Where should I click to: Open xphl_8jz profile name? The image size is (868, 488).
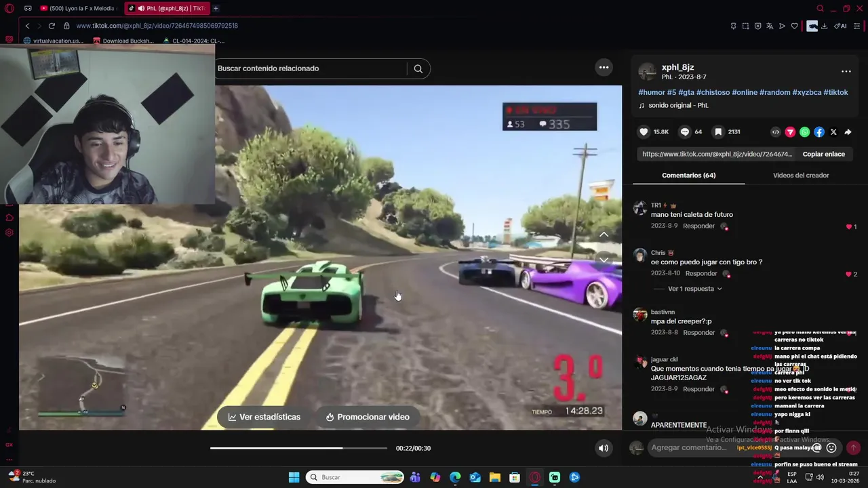(677, 67)
